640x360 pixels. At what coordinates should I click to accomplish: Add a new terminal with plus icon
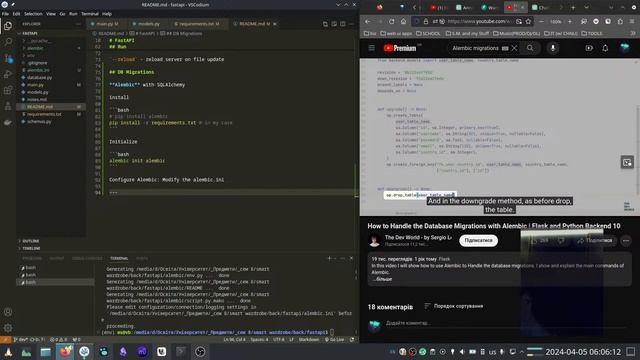pyautogui.click(x=329, y=258)
